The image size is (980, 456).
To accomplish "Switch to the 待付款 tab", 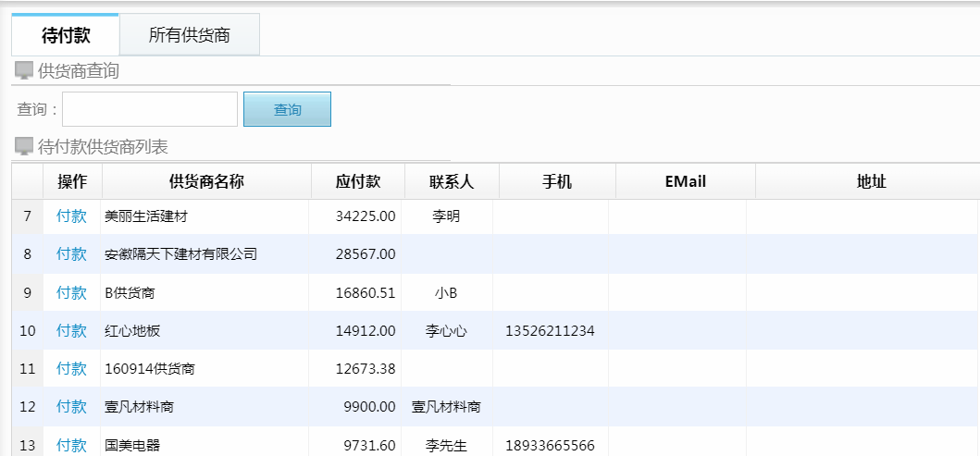I will click(66, 36).
